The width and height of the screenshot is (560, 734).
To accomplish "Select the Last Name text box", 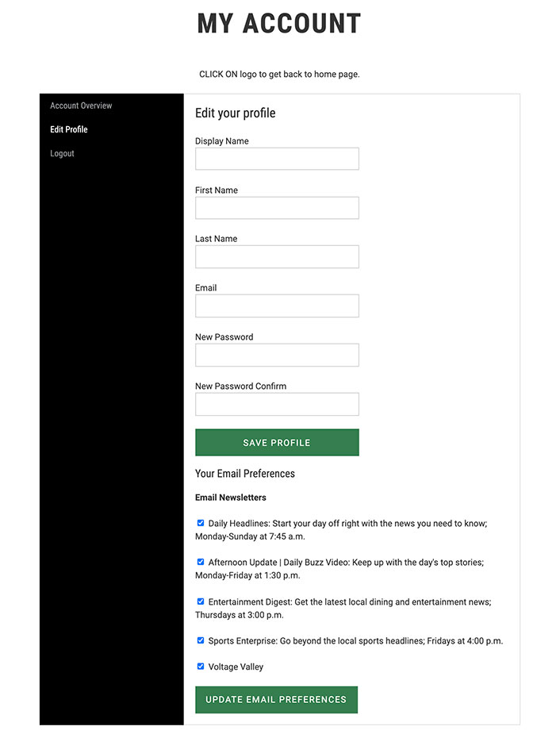I will coord(277,256).
